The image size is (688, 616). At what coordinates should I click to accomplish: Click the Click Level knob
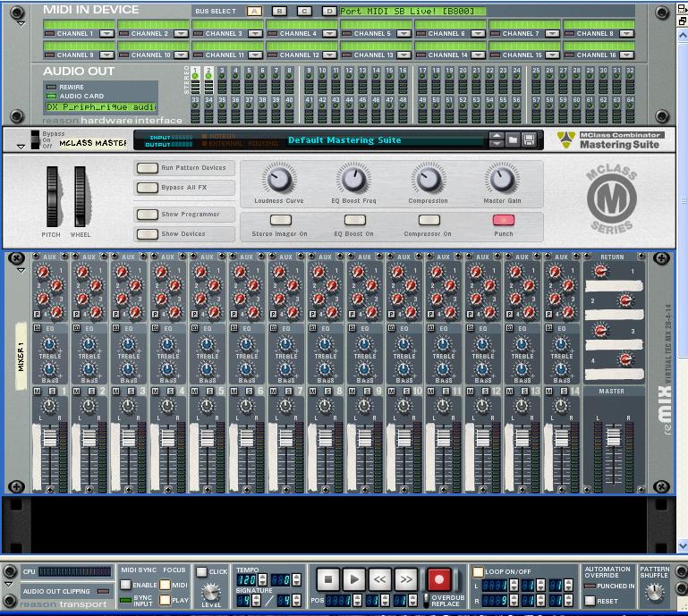tap(211, 592)
